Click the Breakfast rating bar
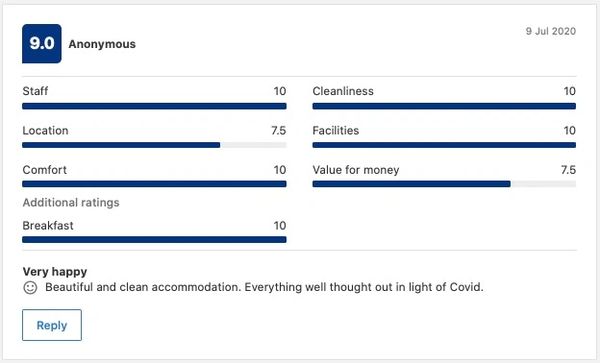This screenshot has width=600, height=363. [154, 240]
